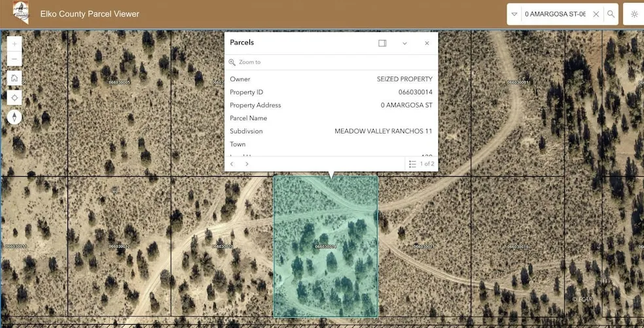Click into the address search field
The height and width of the screenshot is (328, 644).
[x=555, y=14]
